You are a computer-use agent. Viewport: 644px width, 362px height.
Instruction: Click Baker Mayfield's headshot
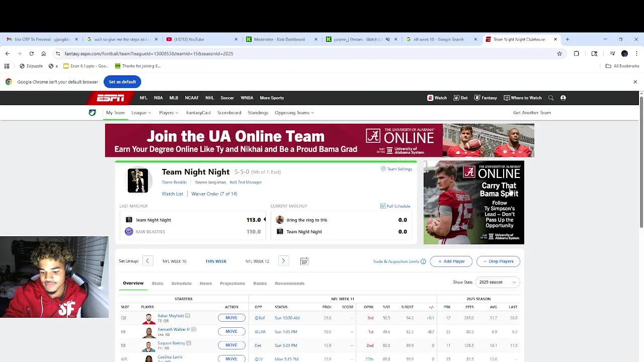pos(148,318)
